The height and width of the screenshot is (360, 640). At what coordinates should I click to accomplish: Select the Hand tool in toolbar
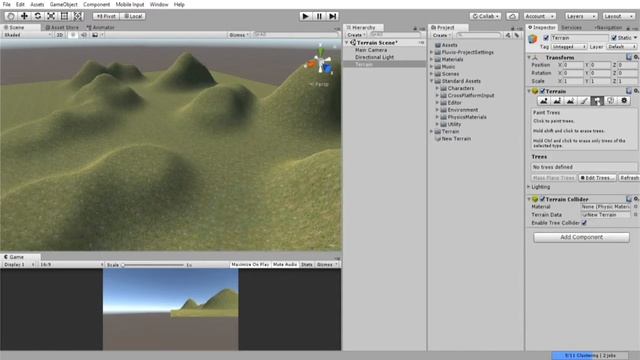(x=11, y=16)
